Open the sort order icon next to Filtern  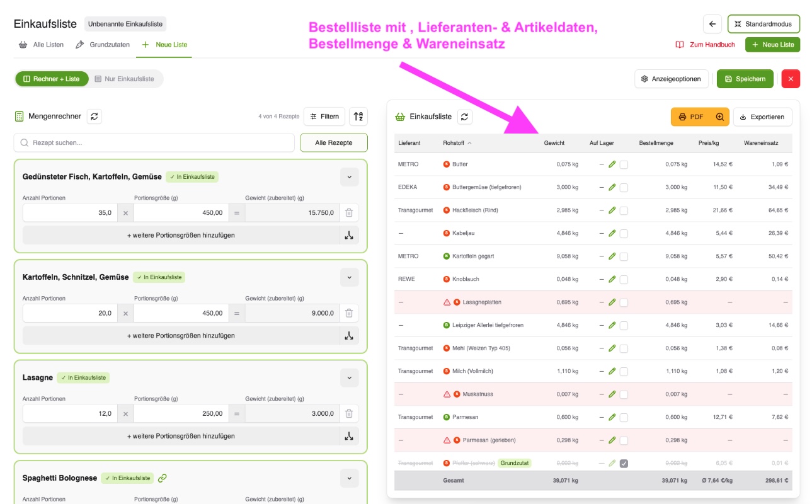click(x=358, y=117)
